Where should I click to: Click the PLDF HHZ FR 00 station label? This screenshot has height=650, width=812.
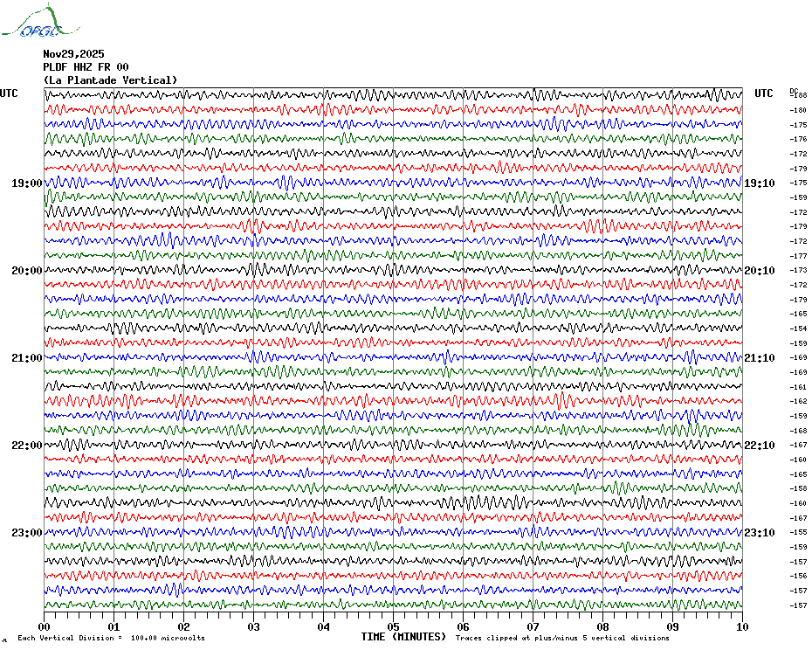(x=86, y=67)
